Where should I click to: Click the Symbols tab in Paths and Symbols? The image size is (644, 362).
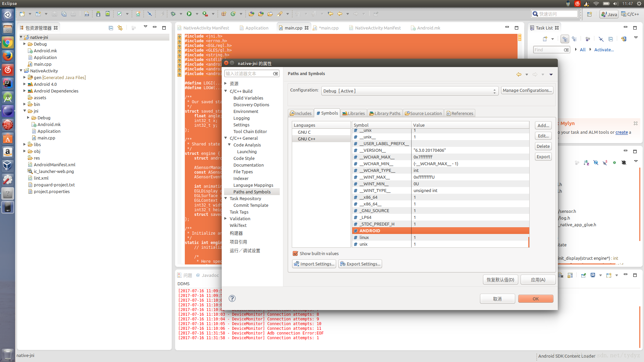point(327,113)
